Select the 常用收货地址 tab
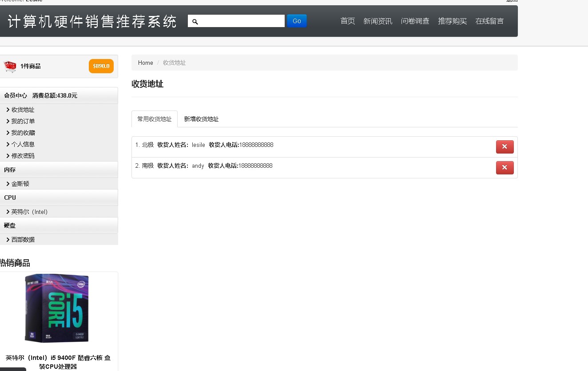588x371 pixels. pos(154,119)
